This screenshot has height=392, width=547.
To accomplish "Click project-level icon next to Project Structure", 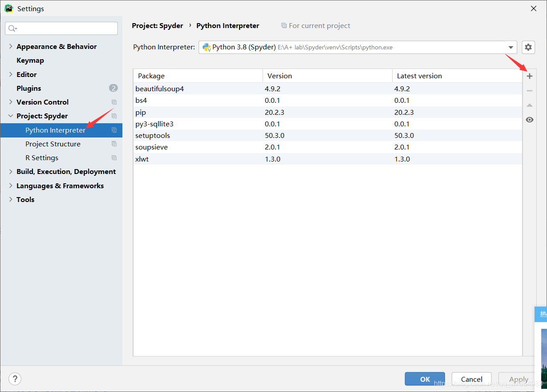I will click(x=114, y=144).
